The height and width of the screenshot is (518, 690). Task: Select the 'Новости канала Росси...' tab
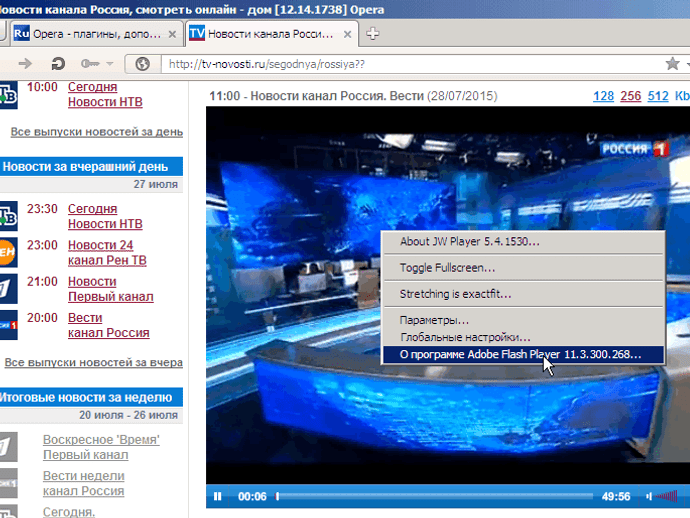(272, 34)
